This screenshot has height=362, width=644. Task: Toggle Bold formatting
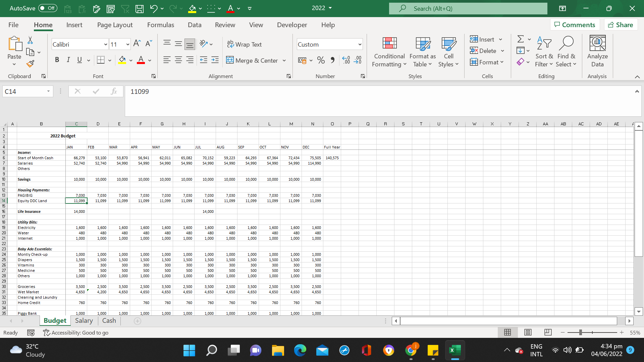coord(57,60)
